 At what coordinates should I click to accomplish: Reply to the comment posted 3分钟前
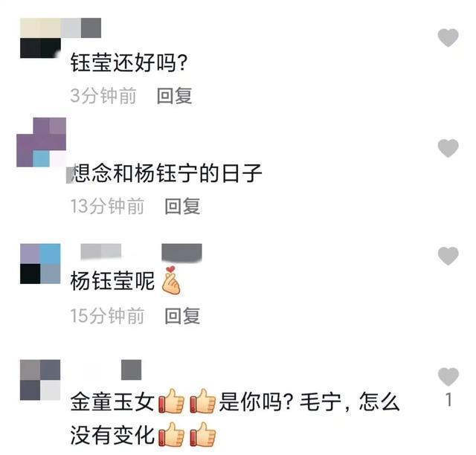coord(175,96)
